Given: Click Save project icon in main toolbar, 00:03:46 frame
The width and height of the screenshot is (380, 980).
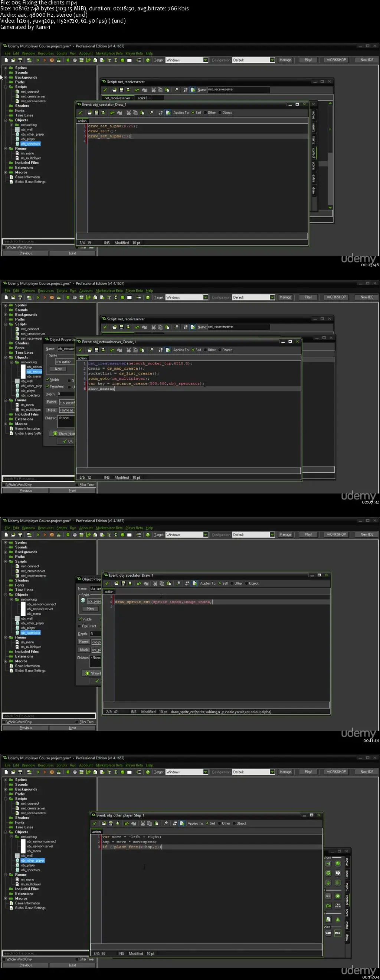Looking at the screenshot, I should click(20, 60).
